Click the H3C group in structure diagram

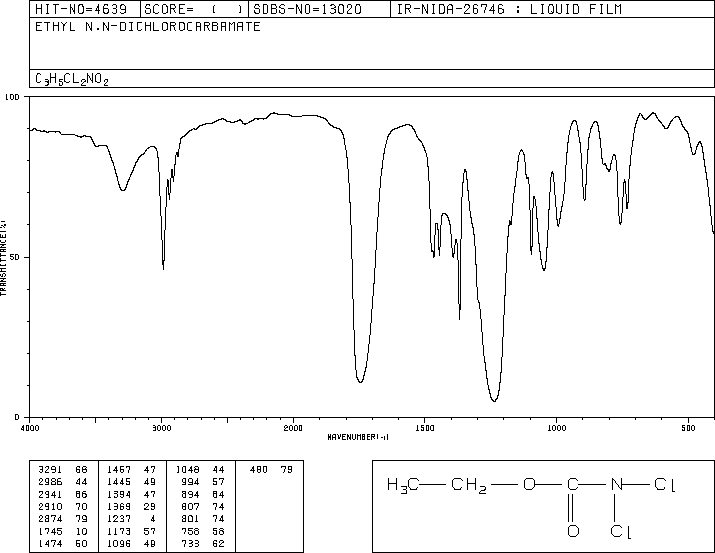(402, 485)
